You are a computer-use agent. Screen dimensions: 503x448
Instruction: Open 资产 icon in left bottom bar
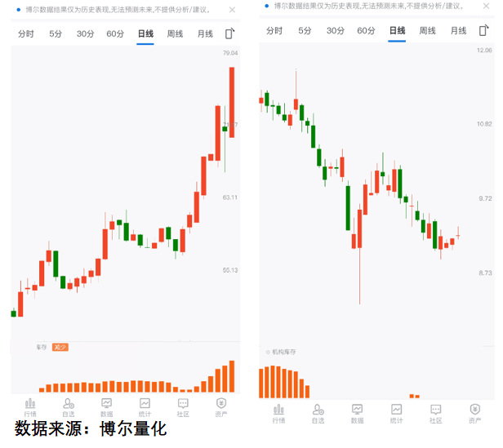tap(221, 406)
